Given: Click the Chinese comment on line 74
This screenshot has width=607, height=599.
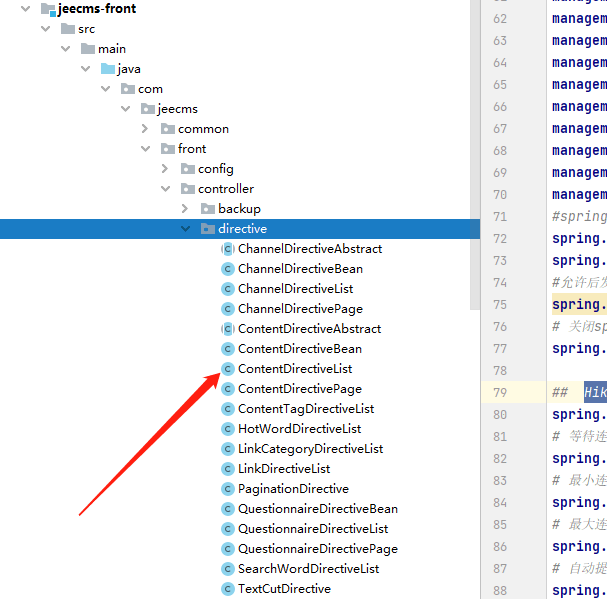Looking at the screenshot, I should coord(579,283).
